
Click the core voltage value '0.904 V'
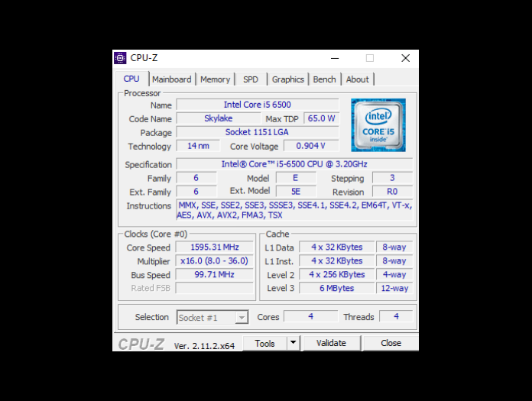click(x=311, y=146)
